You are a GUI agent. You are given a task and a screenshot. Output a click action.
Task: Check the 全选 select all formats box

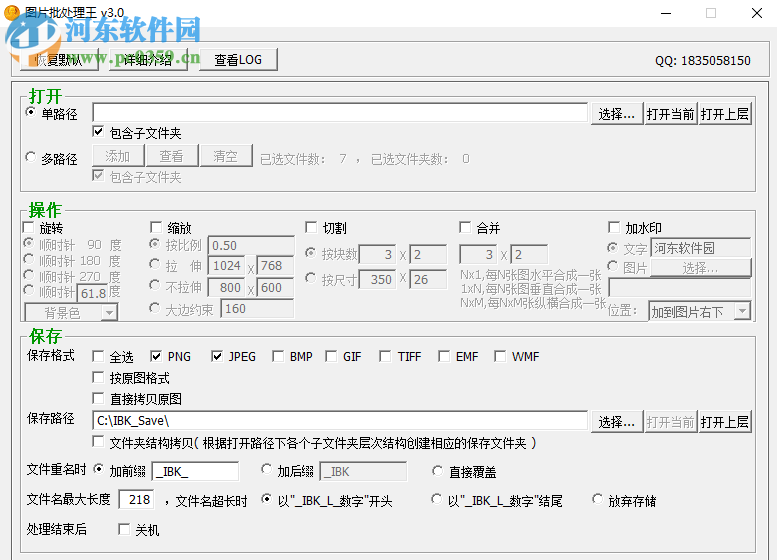(98, 356)
